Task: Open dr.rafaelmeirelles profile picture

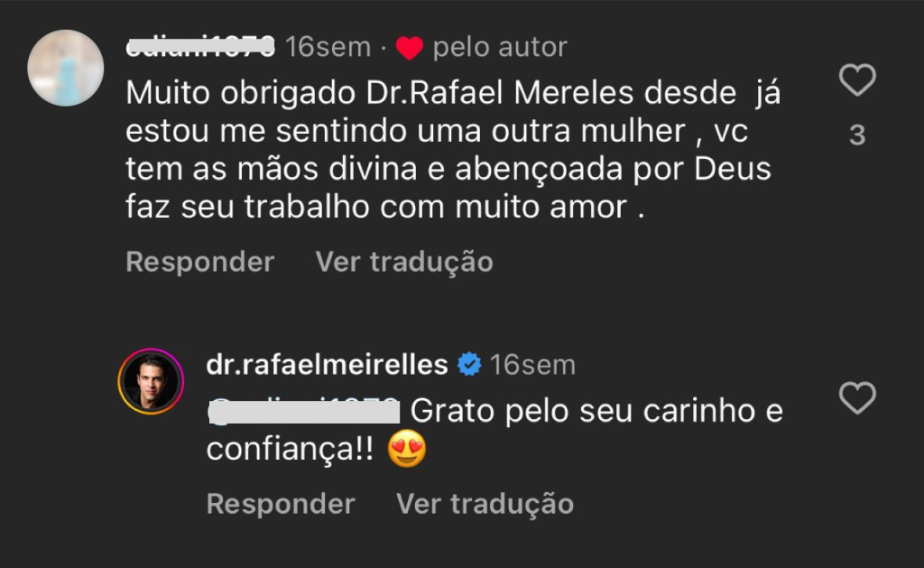Action: [x=151, y=379]
